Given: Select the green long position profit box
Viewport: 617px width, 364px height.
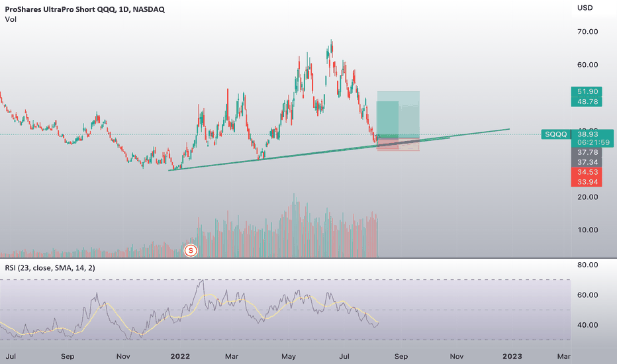Looking at the screenshot, I should coord(399,114).
